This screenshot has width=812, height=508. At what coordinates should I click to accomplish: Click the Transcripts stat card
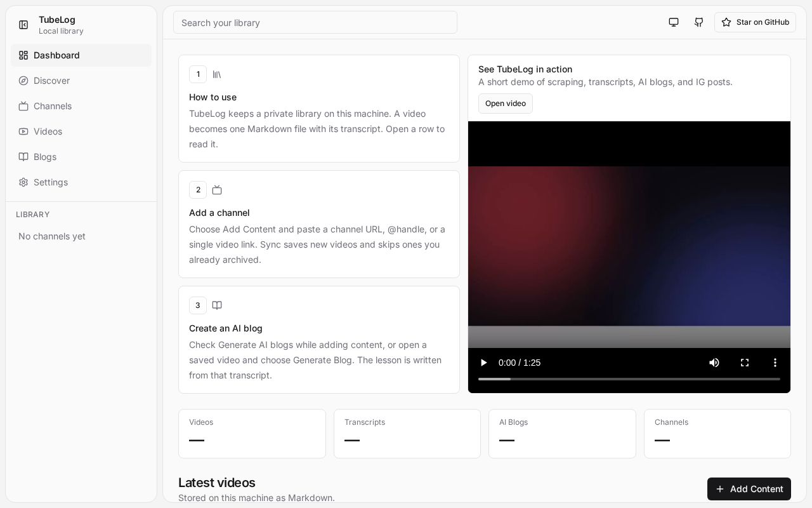(x=407, y=434)
